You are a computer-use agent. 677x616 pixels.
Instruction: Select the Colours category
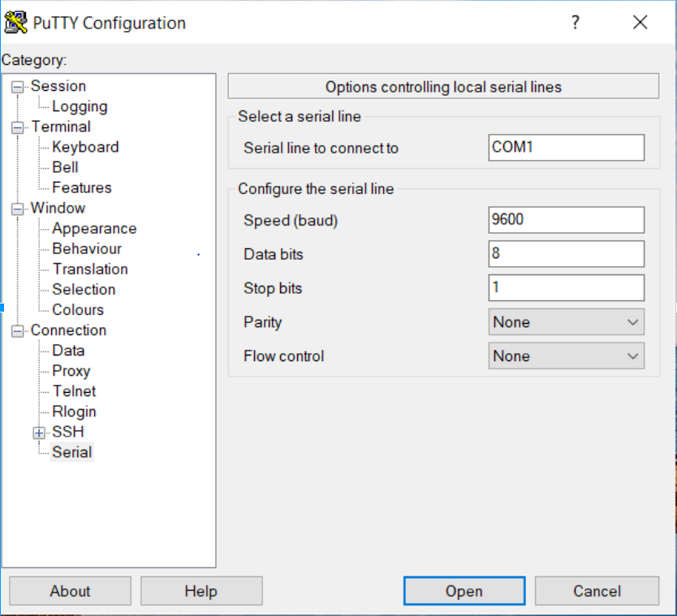pyautogui.click(x=78, y=309)
